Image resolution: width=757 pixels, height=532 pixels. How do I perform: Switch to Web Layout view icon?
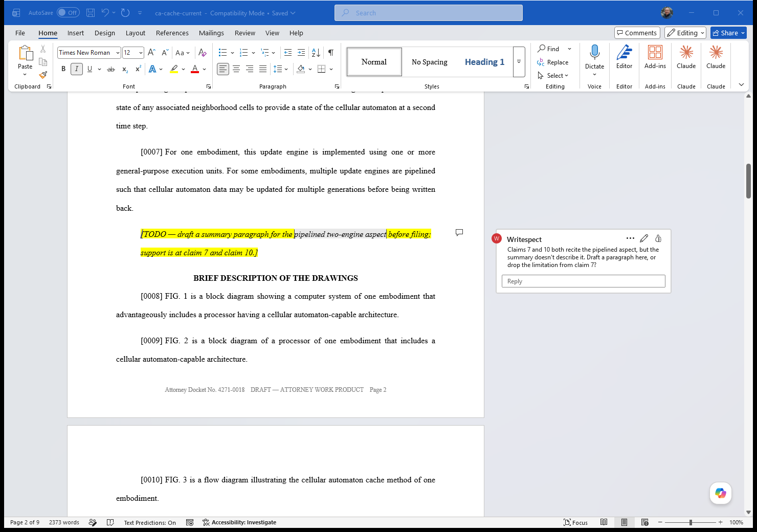(644, 522)
